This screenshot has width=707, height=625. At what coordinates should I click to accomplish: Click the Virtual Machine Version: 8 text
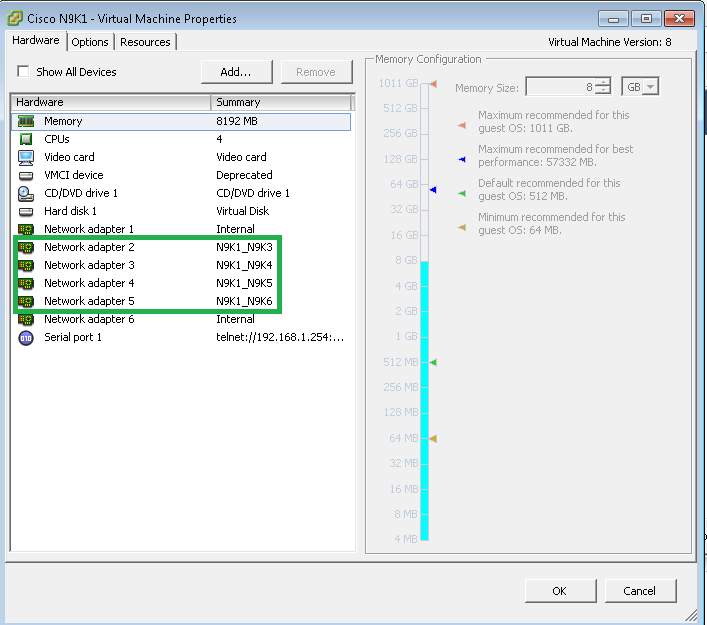click(x=610, y=42)
